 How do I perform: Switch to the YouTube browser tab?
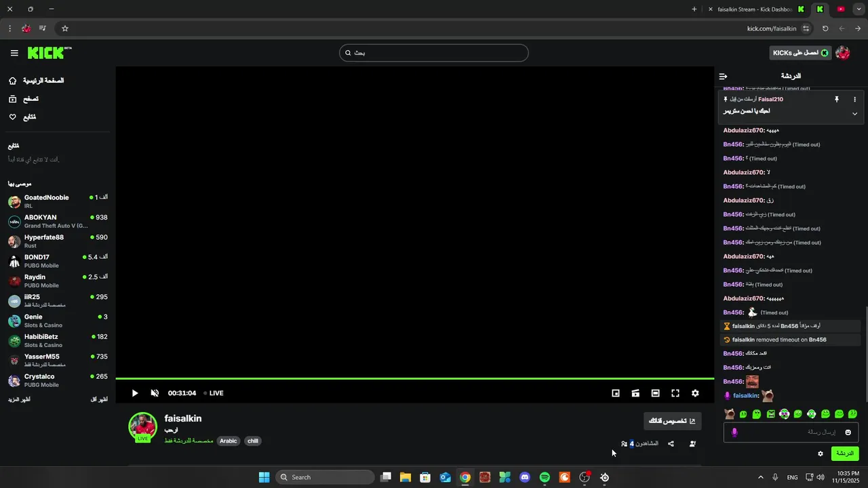tap(841, 9)
